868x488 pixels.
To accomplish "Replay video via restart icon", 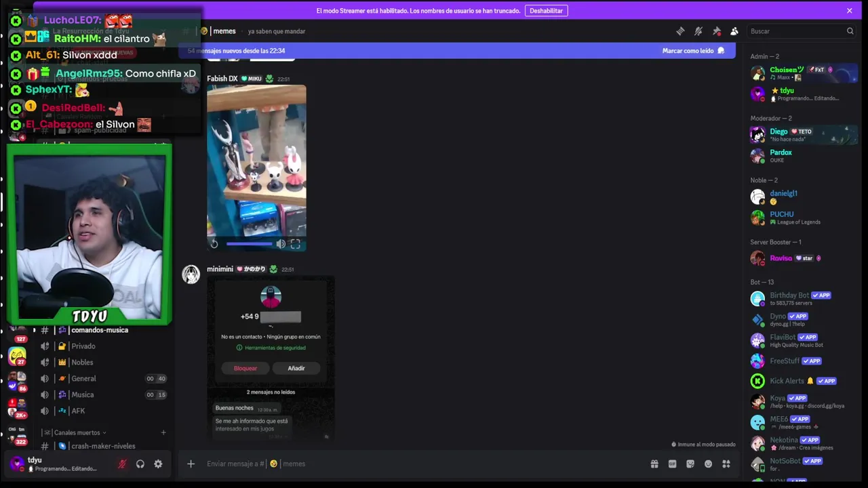I will pos(214,244).
